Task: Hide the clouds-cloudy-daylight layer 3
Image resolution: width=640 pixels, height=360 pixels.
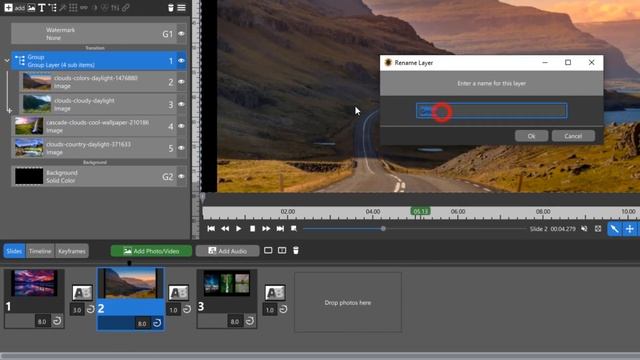Action: click(x=181, y=104)
